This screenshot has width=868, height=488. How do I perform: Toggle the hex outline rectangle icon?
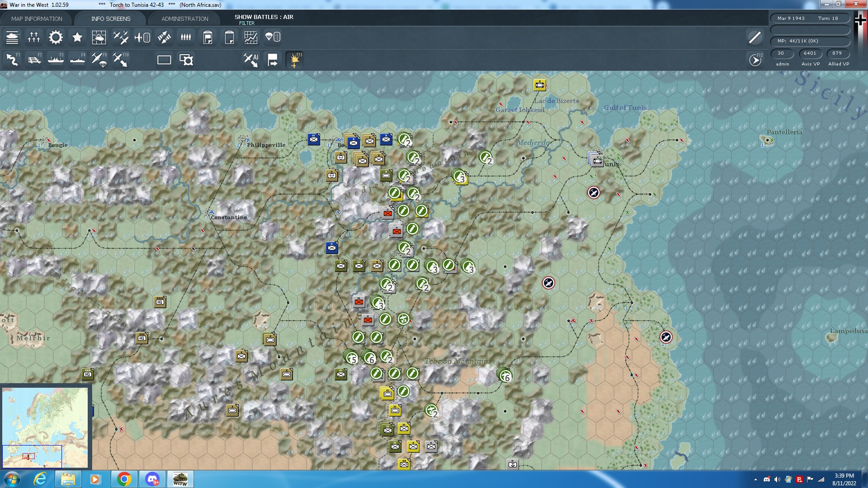164,59
